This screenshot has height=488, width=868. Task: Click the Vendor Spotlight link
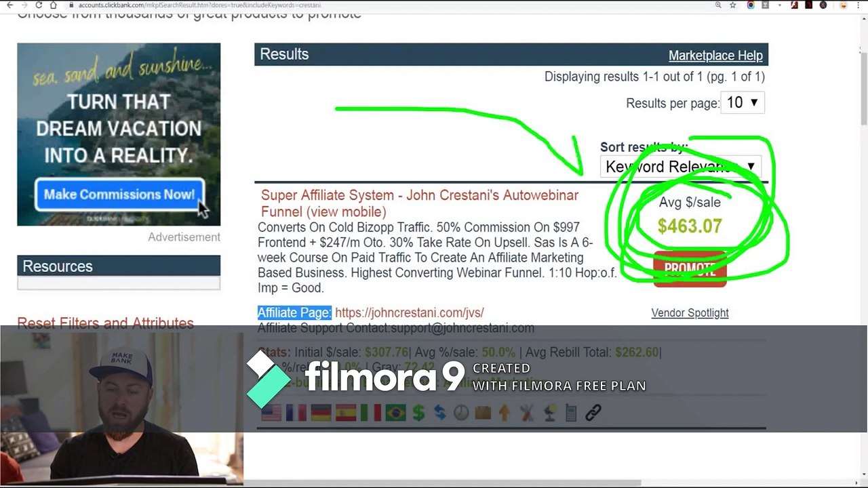point(690,312)
